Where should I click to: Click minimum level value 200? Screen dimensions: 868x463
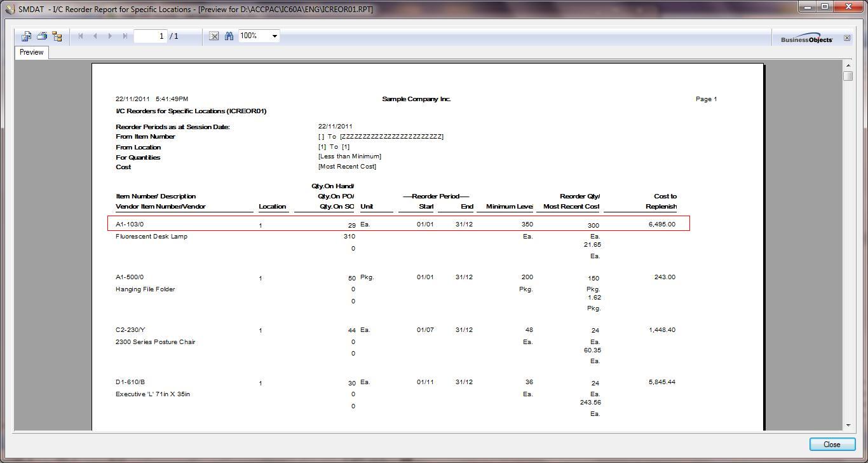[x=527, y=277]
